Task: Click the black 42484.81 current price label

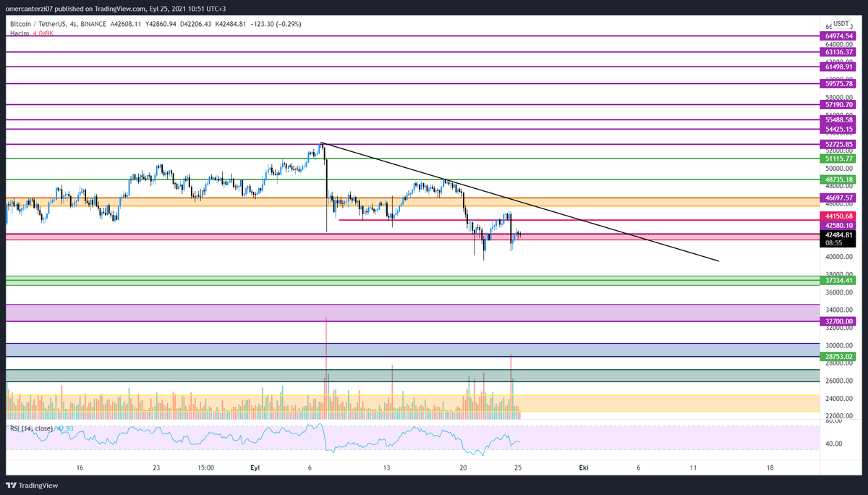Action: 840,235
